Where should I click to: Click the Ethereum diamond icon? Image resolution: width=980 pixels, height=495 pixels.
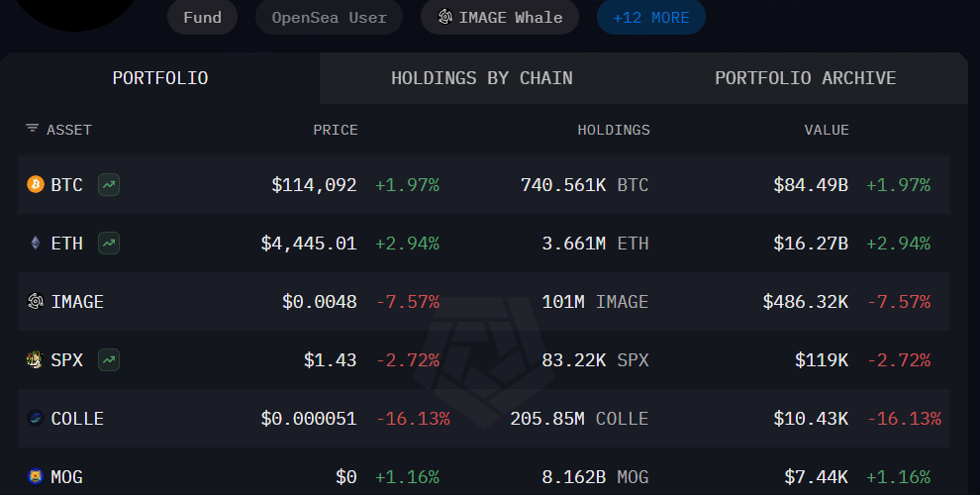coord(36,244)
